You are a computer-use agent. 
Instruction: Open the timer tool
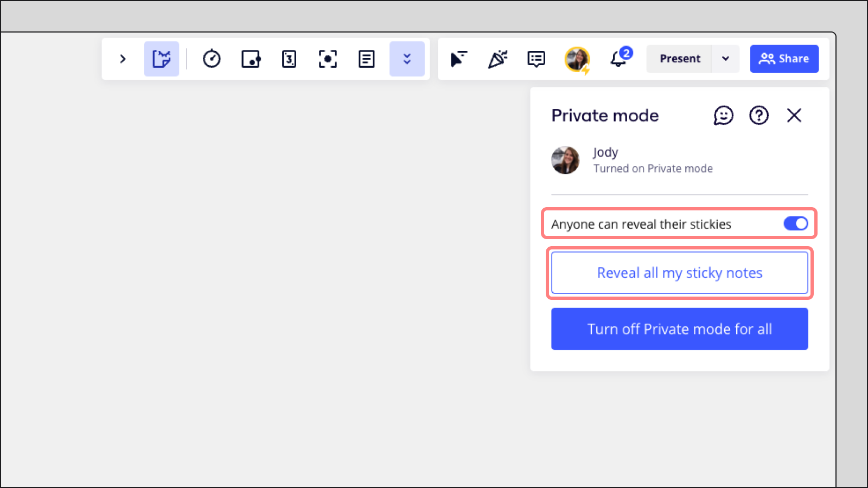pyautogui.click(x=212, y=59)
